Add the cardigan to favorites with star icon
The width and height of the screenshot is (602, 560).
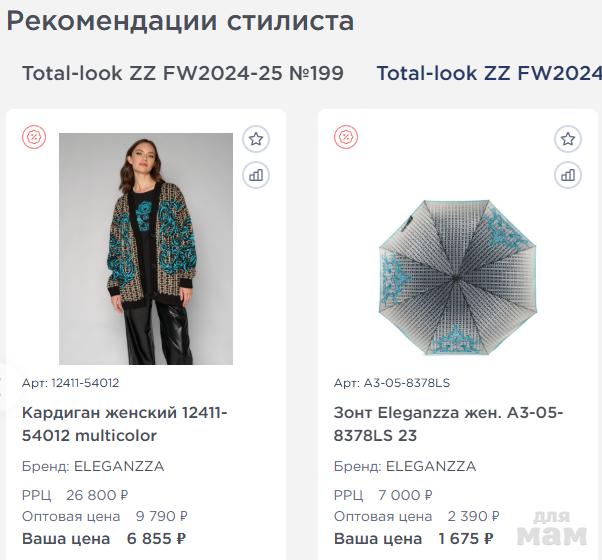coord(256,139)
